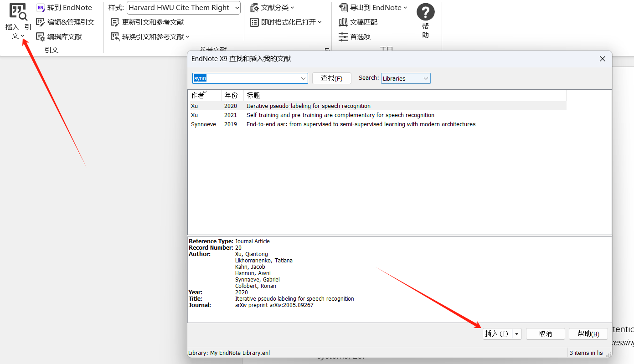Click the search text field containing synn
The height and width of the screenshot is (364, 634).
click(246, 78)
